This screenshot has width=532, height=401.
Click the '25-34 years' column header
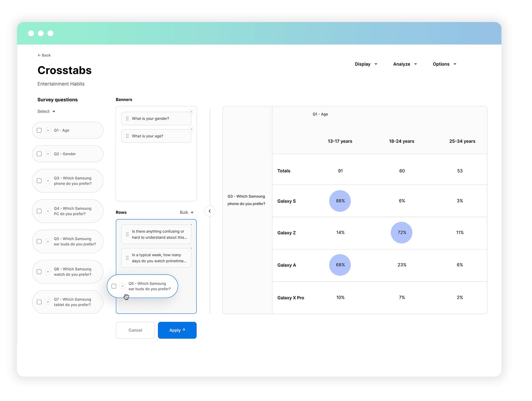coord(462,141)
